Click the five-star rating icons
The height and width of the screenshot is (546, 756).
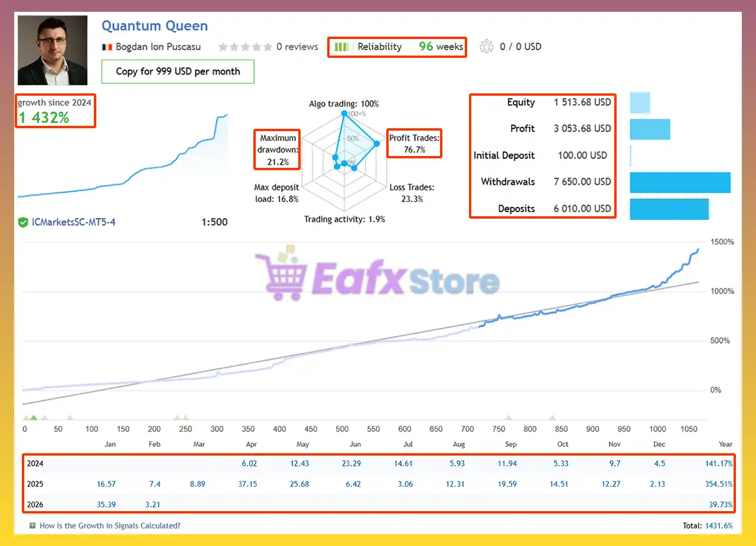pyautogui.click(x=245, y=47)
